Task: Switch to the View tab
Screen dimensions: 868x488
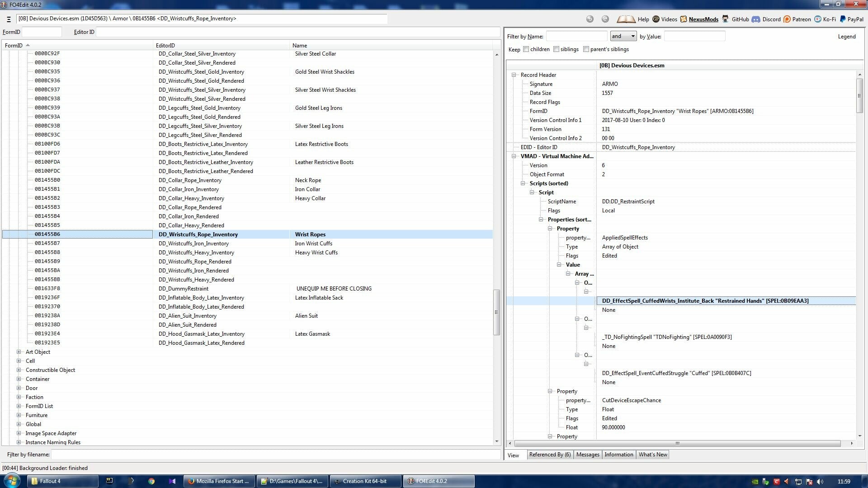Action: [513, 455]
